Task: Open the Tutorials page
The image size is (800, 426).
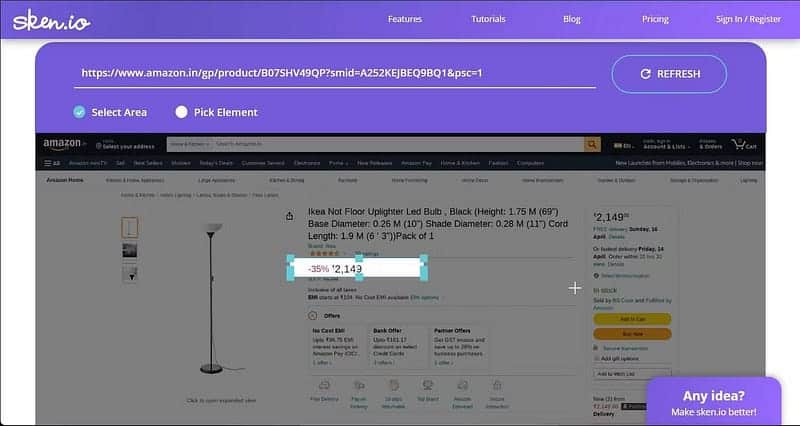Action: [x=488, y=19]
